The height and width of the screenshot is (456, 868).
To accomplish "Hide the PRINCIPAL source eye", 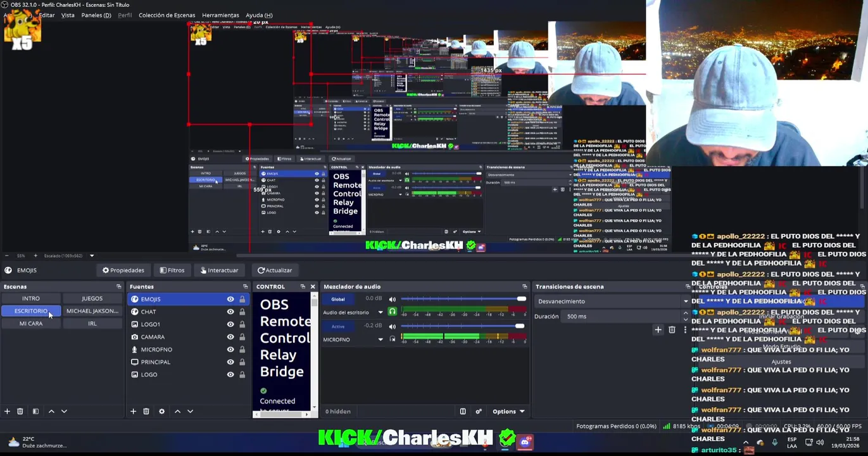I will tap(230, 362).
